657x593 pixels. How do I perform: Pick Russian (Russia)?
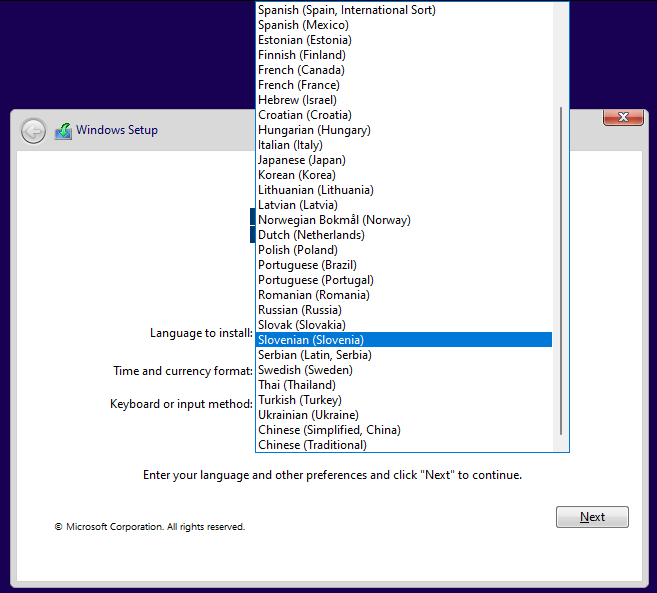point(404,310)
